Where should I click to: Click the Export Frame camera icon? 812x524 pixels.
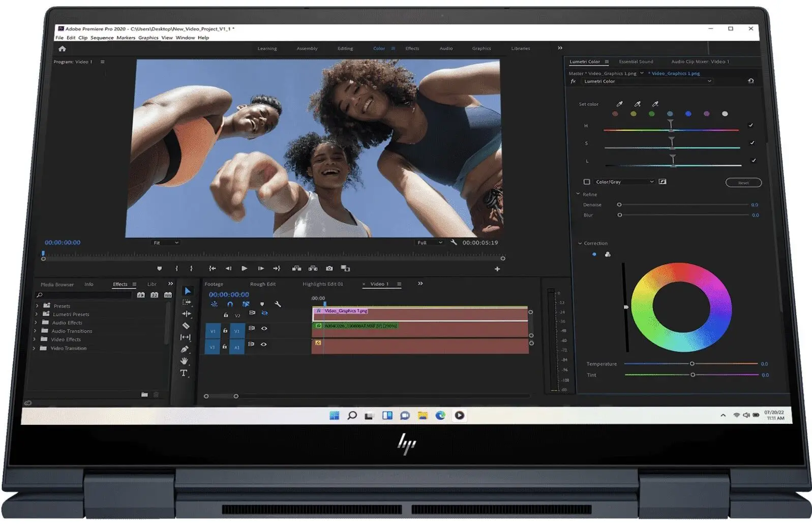329,268
